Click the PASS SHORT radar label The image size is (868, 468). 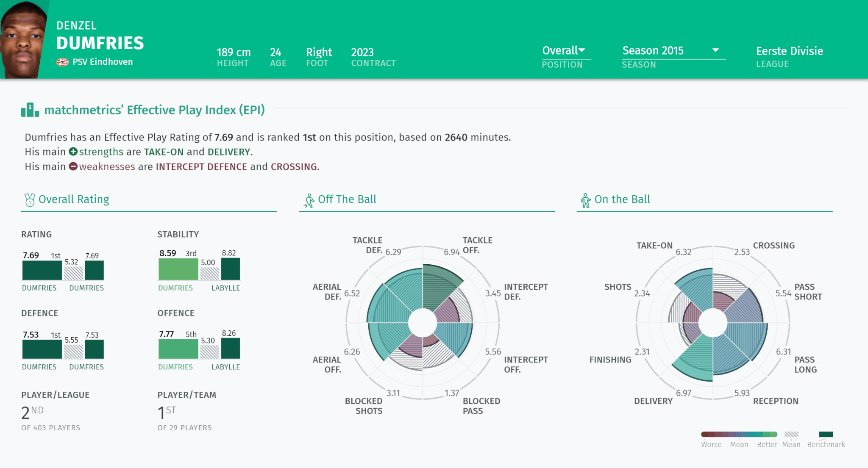click(x=808, y=292)
